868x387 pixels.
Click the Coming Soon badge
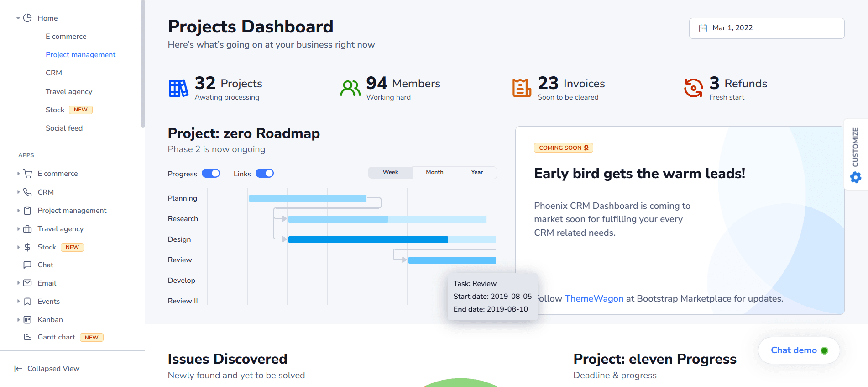[564, 148]
